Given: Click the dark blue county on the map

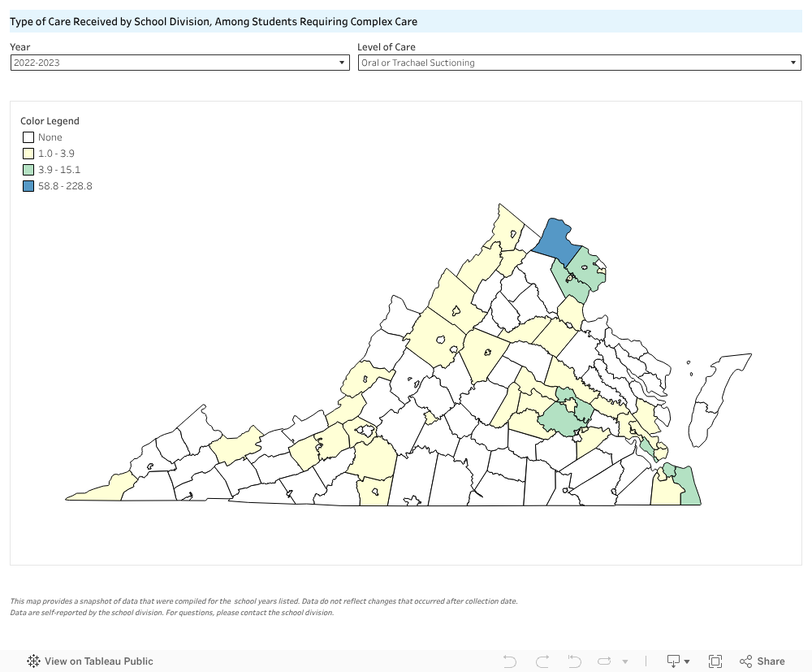Looking at the screenshot, I should (555, 240).
